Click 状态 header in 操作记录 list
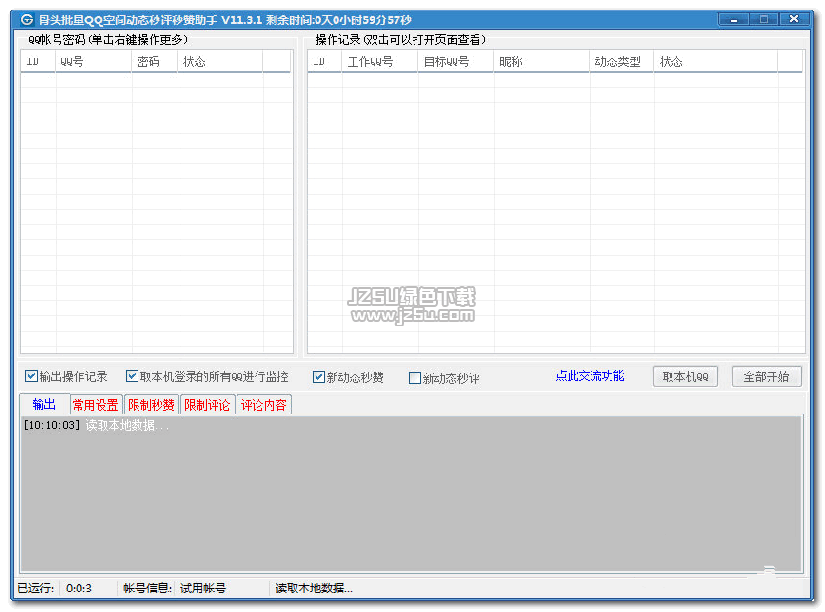The width and height of the screenshot is (825, 612). (x=716, y=62)
